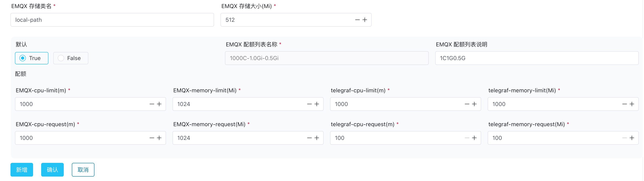Increment telegraf-cpu-limit value
Image resolution: width=644 pixels, height=181 pixels.
474,104
